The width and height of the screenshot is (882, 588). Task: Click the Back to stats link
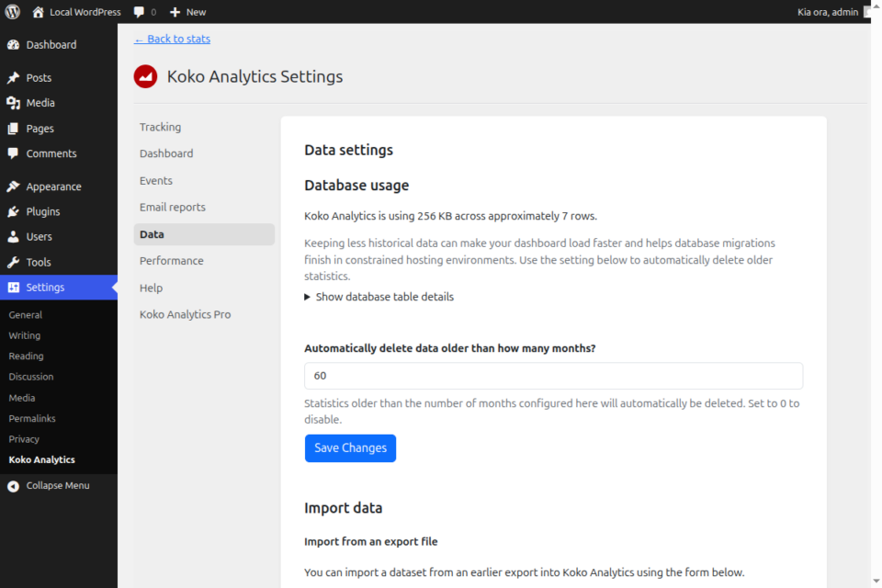click(x=172, y=39)
